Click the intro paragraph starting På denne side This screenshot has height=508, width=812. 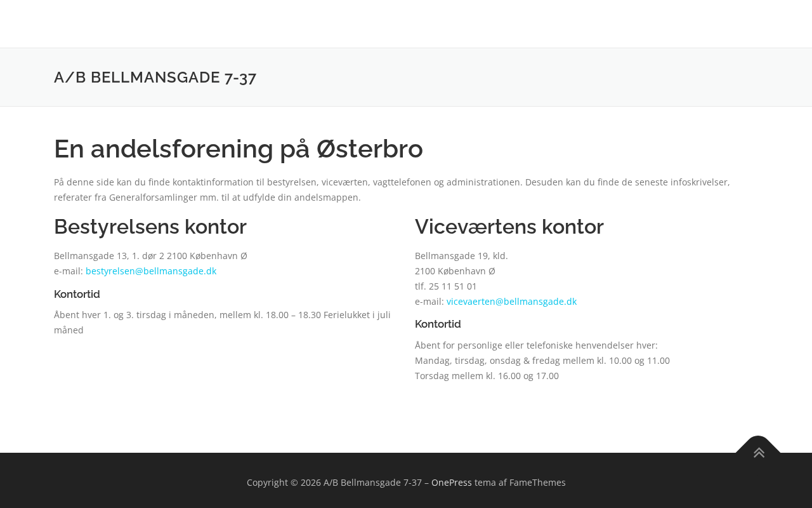[392, 190]
